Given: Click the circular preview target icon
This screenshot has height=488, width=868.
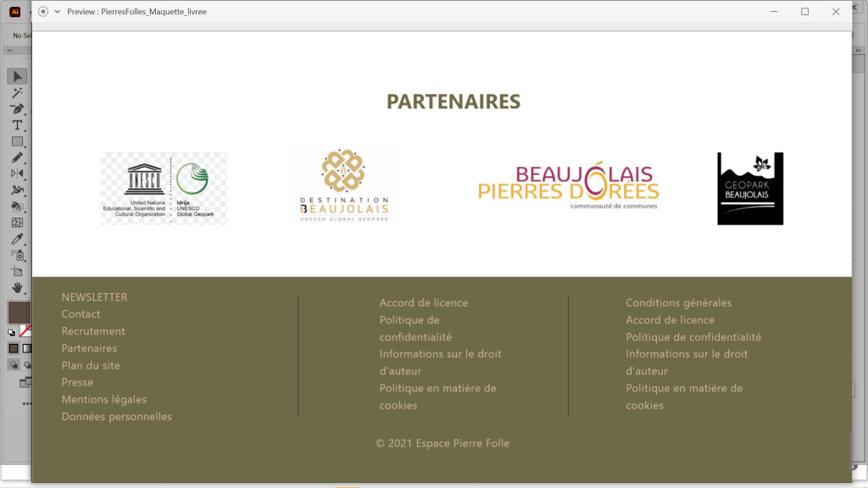Looking at the screenshot, I should [43, 12].
